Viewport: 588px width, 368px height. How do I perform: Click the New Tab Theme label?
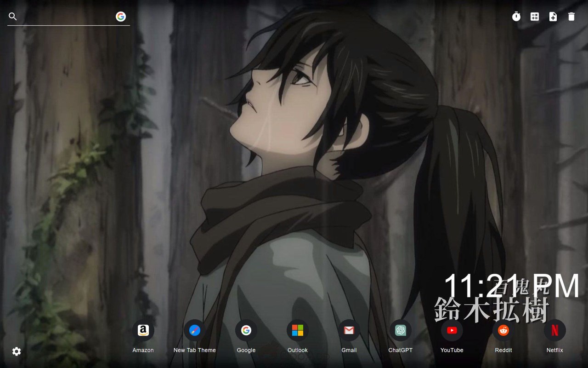point(195,350)
